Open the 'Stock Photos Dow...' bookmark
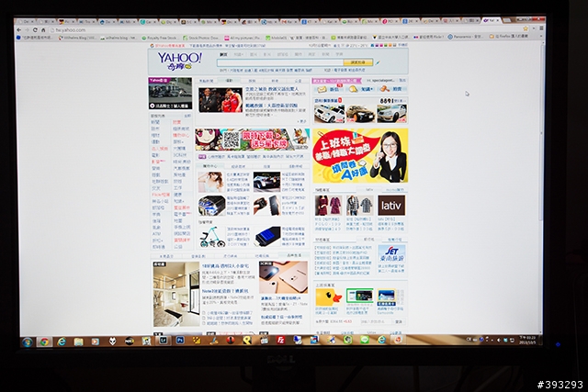Screen dimensions: 588x392 click(x=200, y=38)
